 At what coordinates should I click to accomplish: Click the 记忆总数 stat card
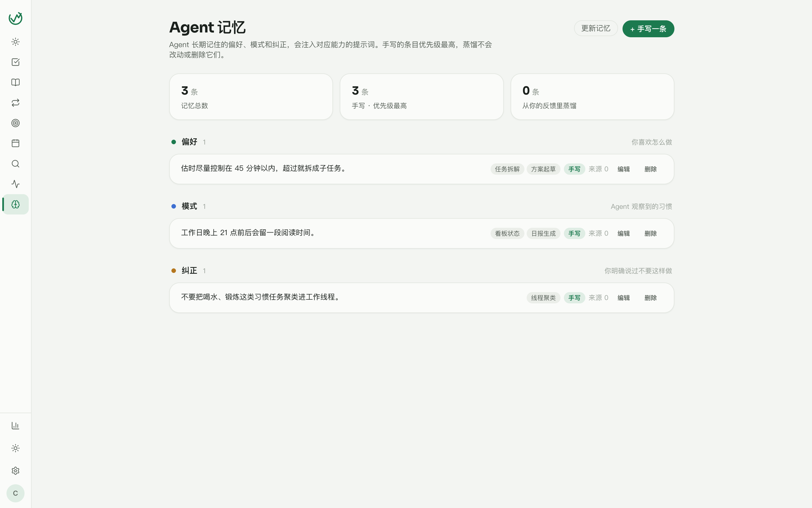(x=251, y=97)
